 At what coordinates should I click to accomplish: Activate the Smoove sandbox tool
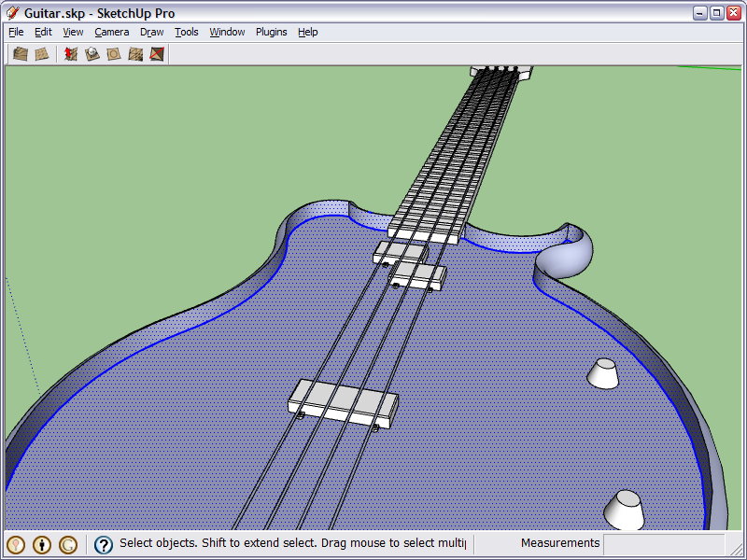71,54
